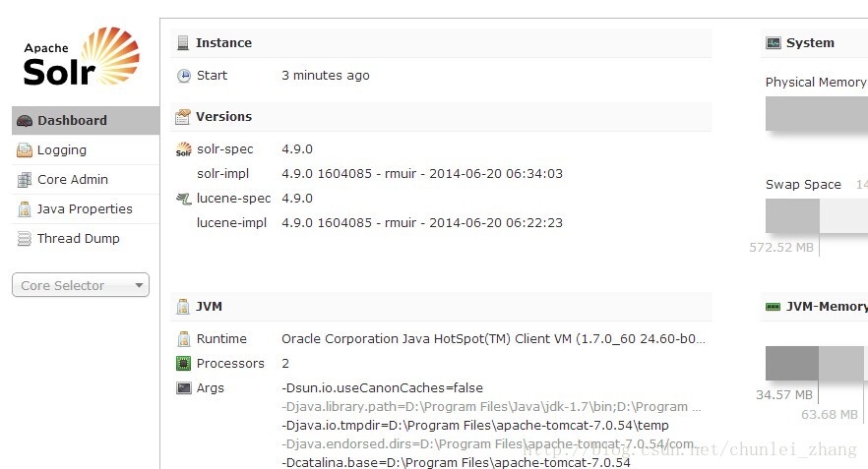Click the Runtime jar icon
This screenshot has height=469, width=868.
pos(184,339)
